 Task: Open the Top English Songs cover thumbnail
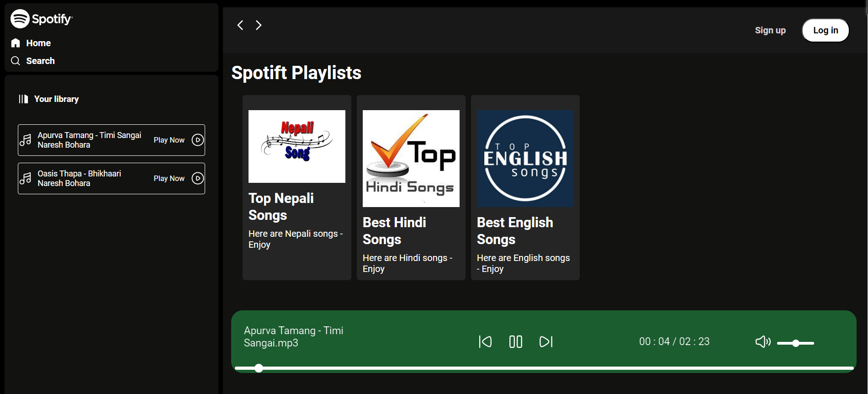tap(525, 159)
